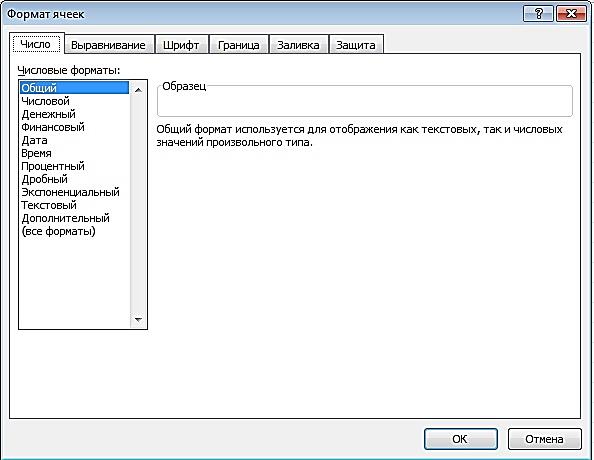This screenshot has width=594, height=460.
Task: Choose the (все форматы) entry
Action: pos(74,231)
